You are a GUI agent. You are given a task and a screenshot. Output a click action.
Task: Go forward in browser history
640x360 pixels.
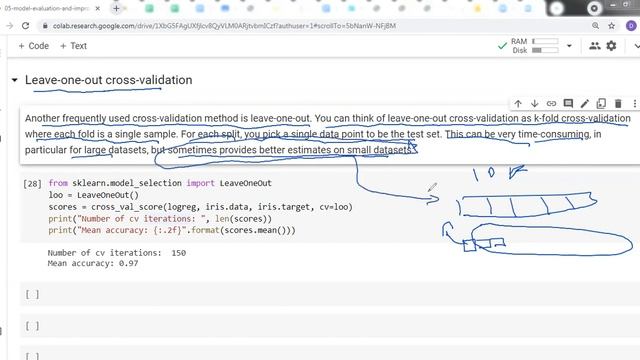[x=9, y=26]
